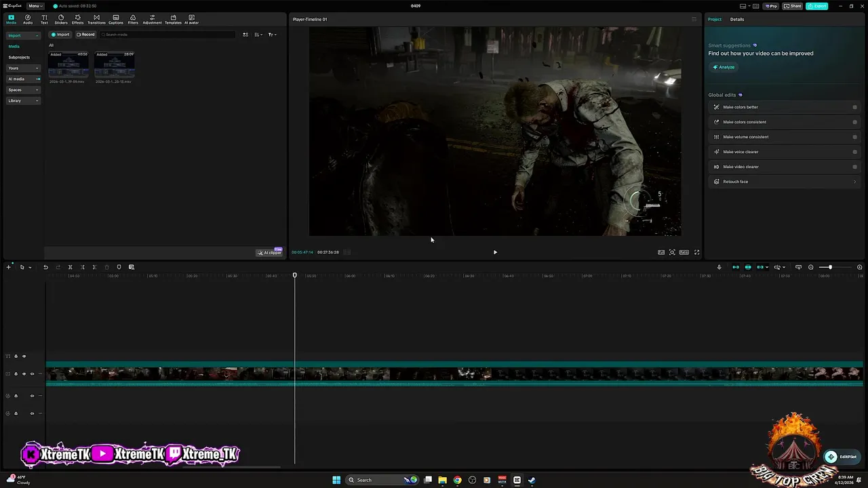
Task: Undo the last timeline edit
Action: pos(45,267)
